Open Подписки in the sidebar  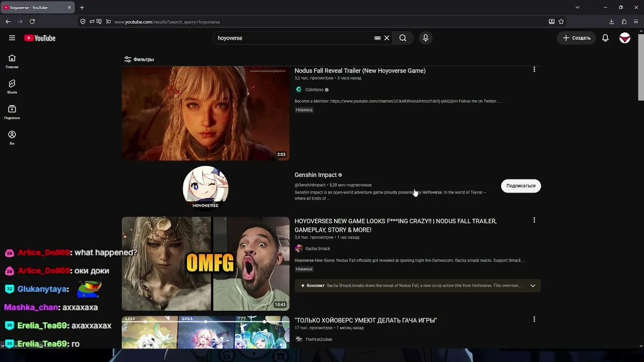(12, 113)
